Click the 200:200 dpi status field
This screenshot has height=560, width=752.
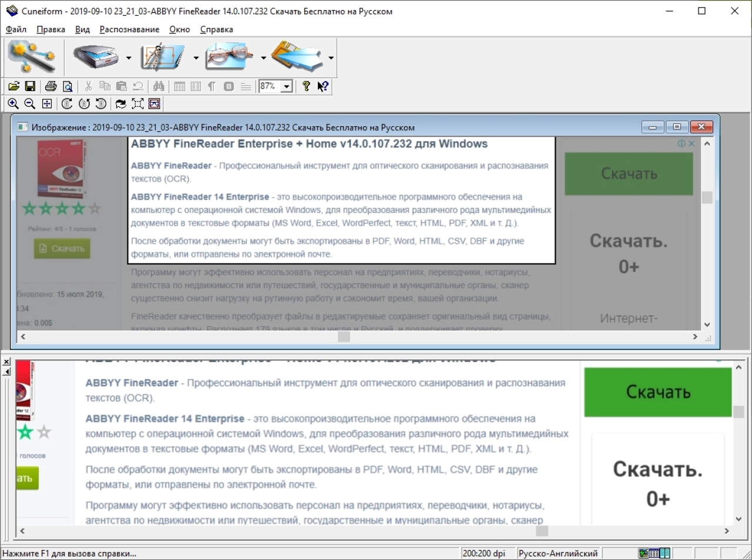click(x=484, y=553)
